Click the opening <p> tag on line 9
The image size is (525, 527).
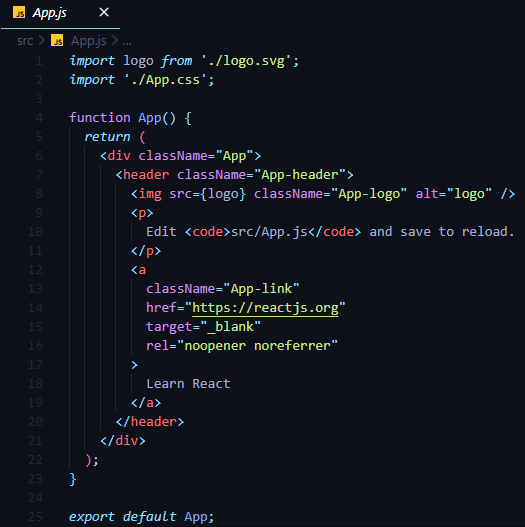pyautogui.click(x=142, y=213)
